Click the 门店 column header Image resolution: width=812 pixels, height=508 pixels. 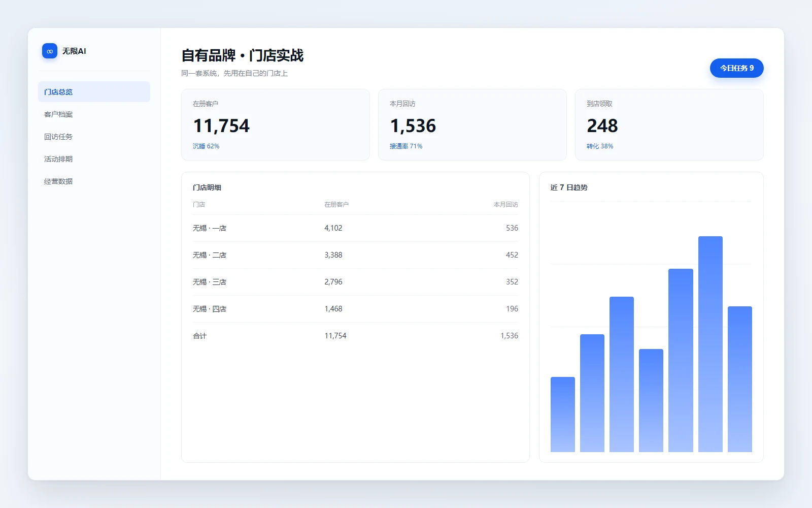199,205
